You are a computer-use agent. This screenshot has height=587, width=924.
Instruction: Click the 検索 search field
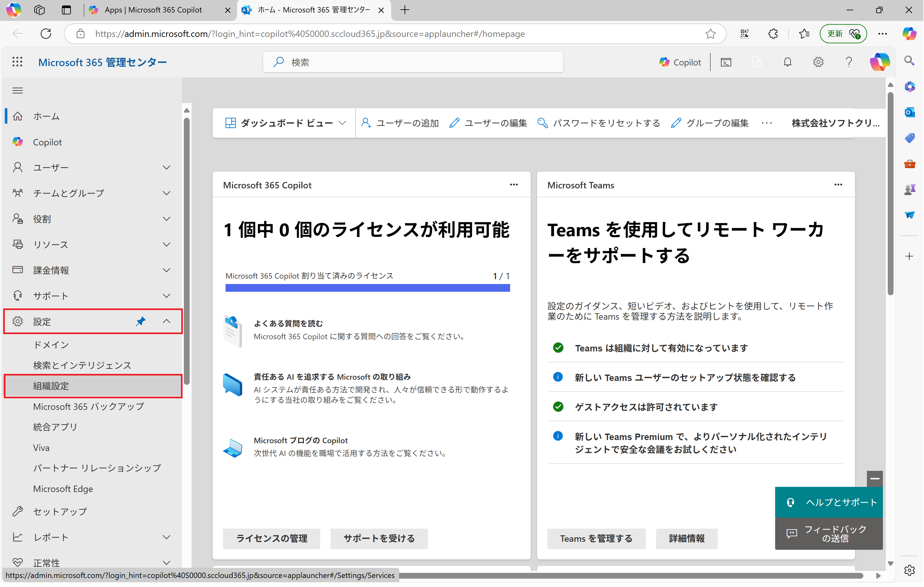[x=413, y=62]
